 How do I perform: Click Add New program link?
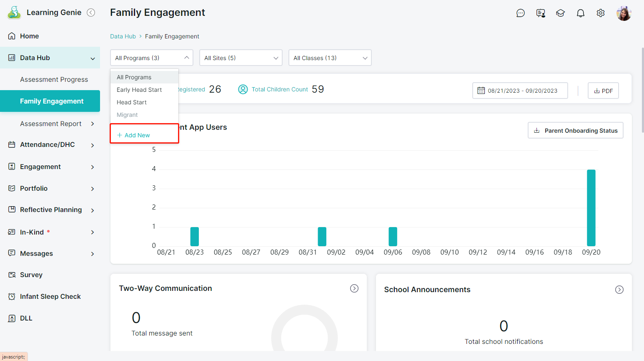pyautogui.click(x=134, y=135)
